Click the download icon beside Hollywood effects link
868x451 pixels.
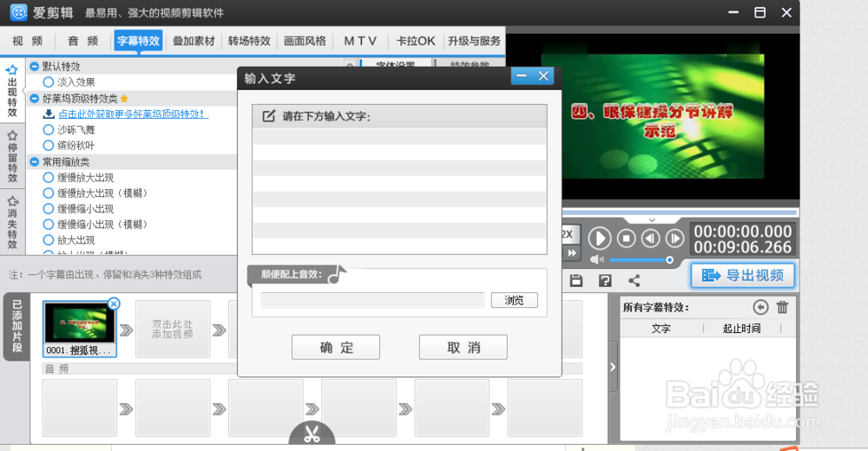(x=49, y=114)
